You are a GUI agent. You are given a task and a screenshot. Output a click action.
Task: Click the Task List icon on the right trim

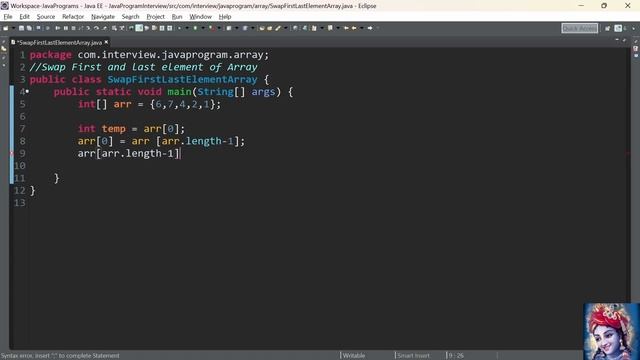tap(636, 48)
